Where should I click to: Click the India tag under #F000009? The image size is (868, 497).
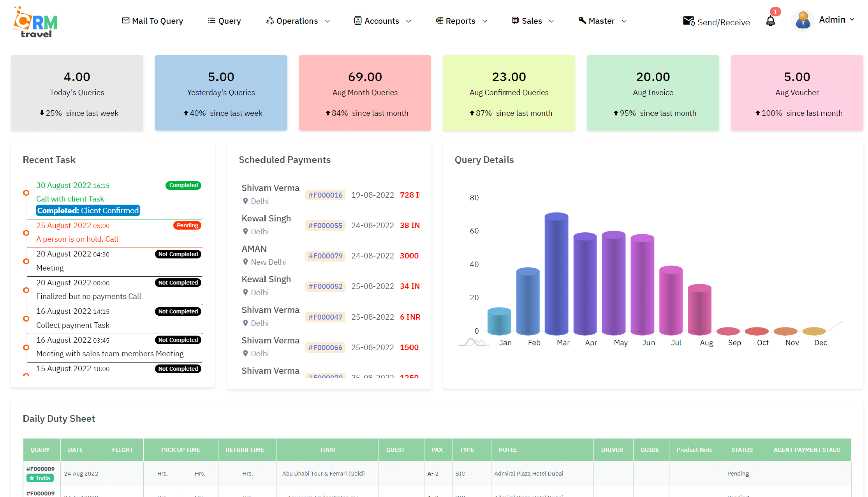40,478
